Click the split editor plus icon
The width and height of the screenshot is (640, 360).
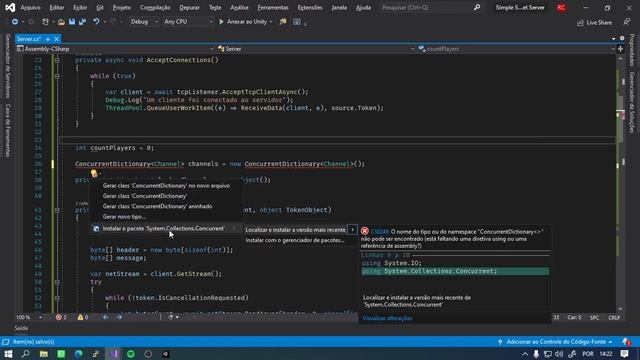(620, 49)
